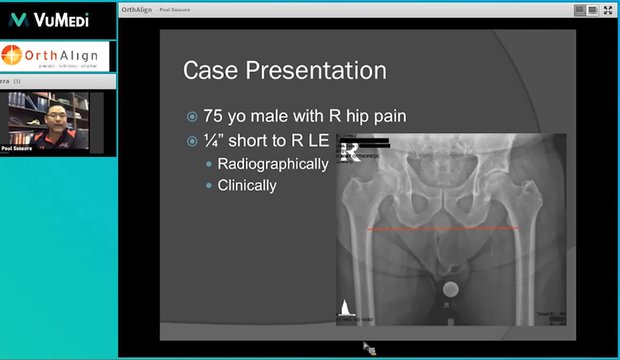The height and width of the screenshot is (360, 620).
Task: Click the presenter name label on webcam
Action: [x=17, y=148]
